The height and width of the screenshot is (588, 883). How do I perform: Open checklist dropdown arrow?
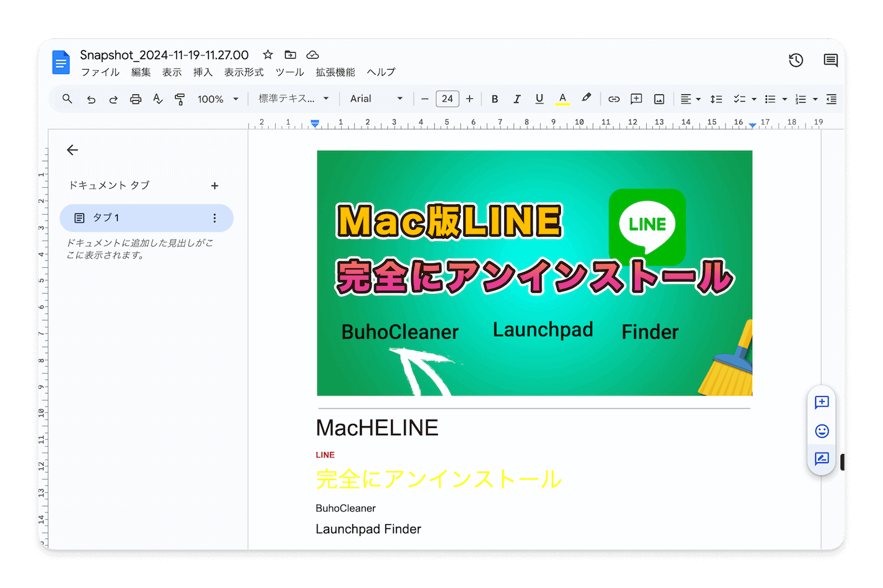click(x=754, y=100)
